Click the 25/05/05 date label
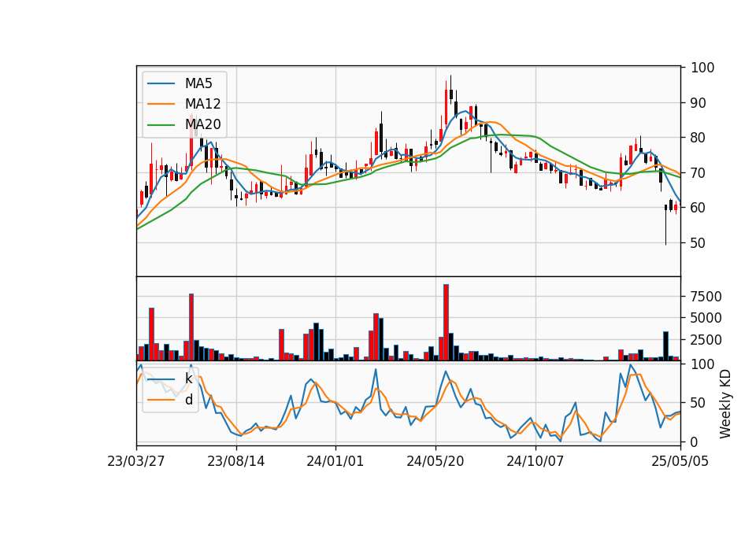The height and width of the screenshot is (543, 756). click(680, 461)
